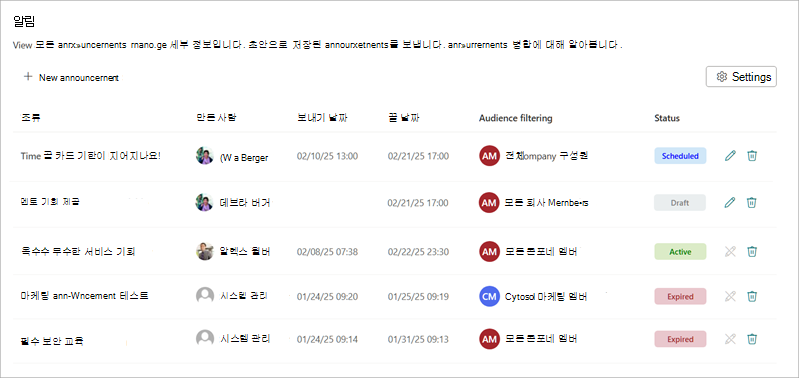Click Expired badge in Cytosol row
800x378 pixels.
pyautogui.click(x=680, y=296)
